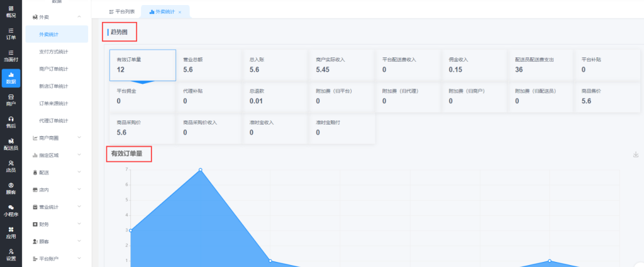Open the 应用 apps grid icon
This screenshot has width=644, height=267.
11,232
